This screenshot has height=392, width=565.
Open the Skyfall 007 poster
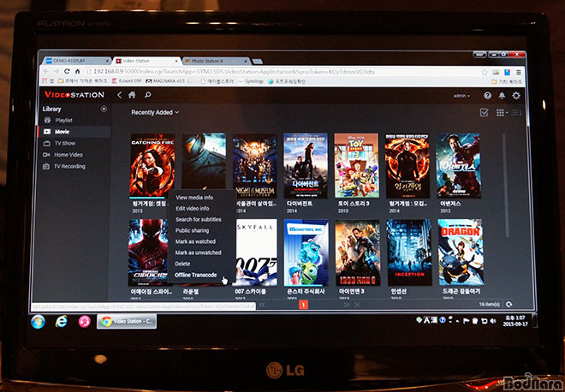click(257, 252)
